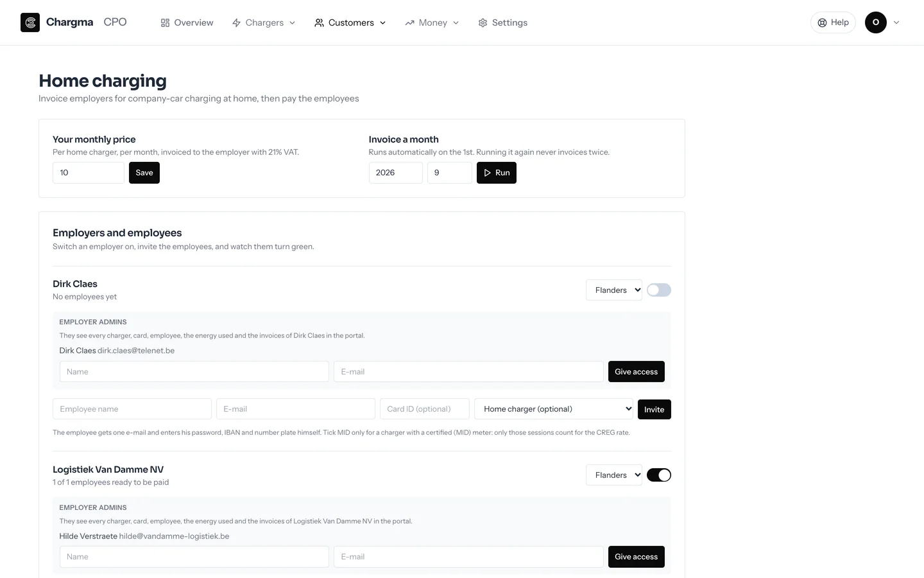Save the monthly price

[144, 173]
